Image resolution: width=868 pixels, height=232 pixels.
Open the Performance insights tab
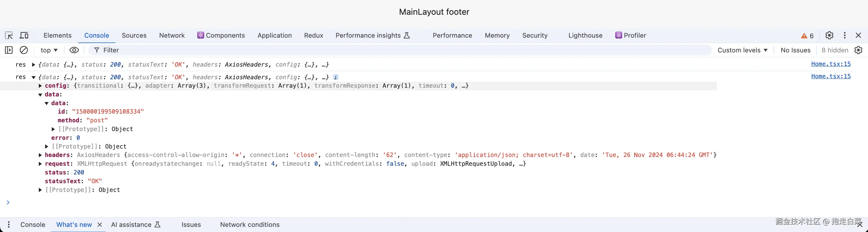tap(373, 35)
